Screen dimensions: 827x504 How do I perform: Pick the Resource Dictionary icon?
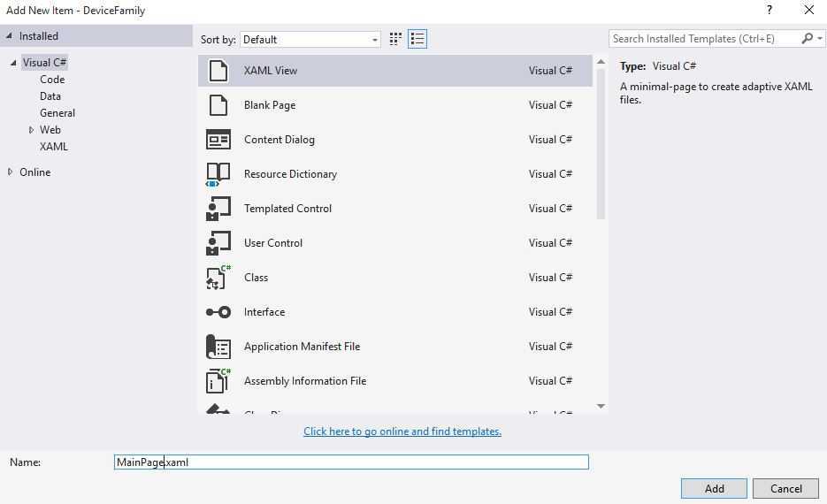[218, 174]
